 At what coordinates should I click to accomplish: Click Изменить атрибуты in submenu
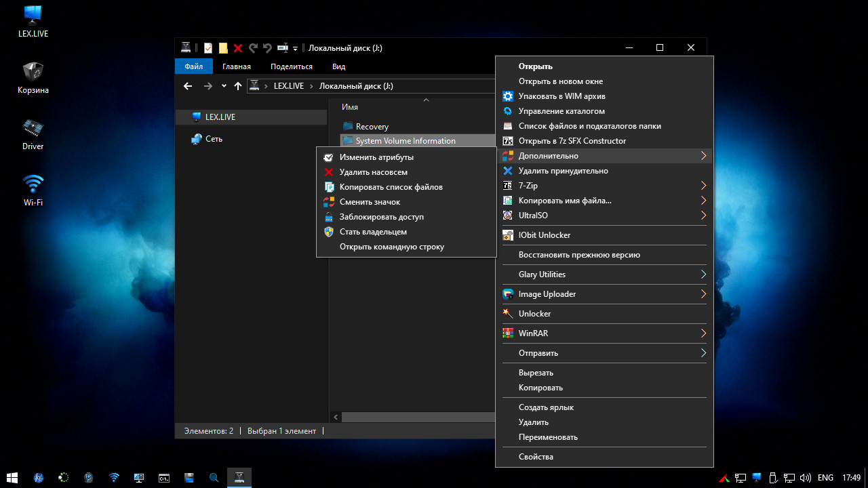pos(376,157)
